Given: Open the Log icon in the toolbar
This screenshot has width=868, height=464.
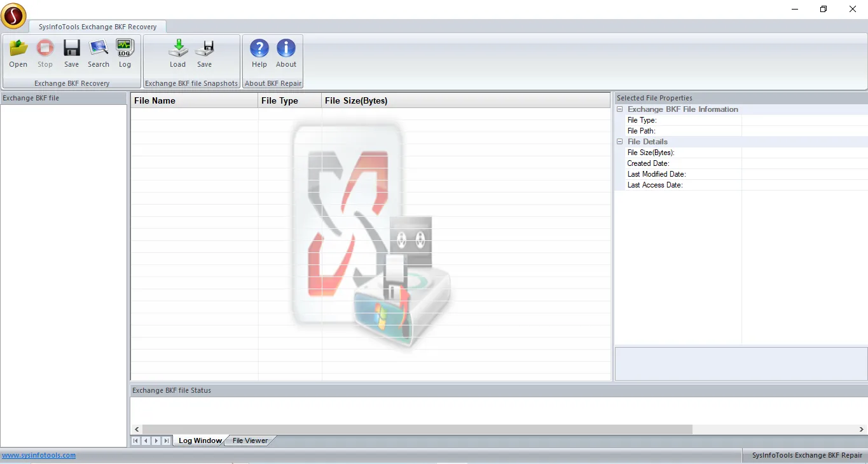Looking at the screenshot, I should click(x=125, y=53).
